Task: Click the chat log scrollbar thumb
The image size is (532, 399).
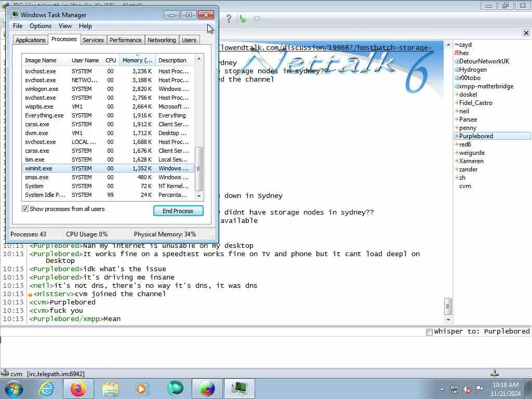Action: [x=448, y=307]
